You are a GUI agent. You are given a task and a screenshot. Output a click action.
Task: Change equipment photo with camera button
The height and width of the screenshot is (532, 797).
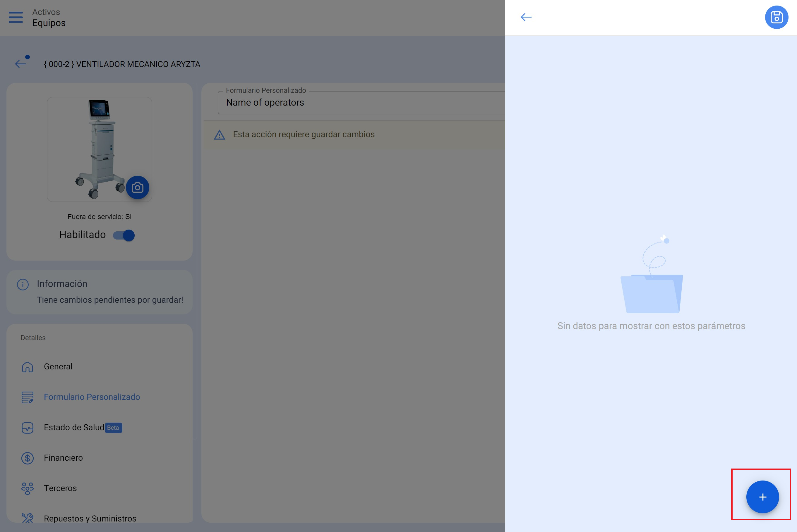tap(138, 187)
